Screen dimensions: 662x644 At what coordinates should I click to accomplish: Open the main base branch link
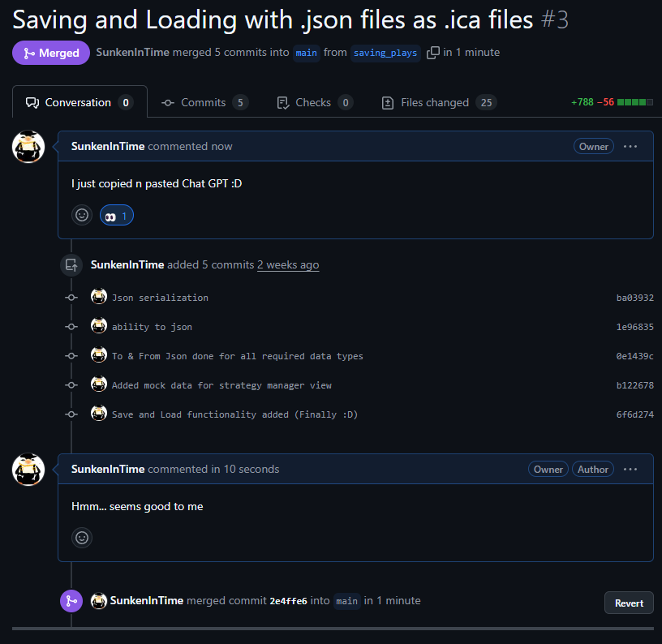(306, 53)
